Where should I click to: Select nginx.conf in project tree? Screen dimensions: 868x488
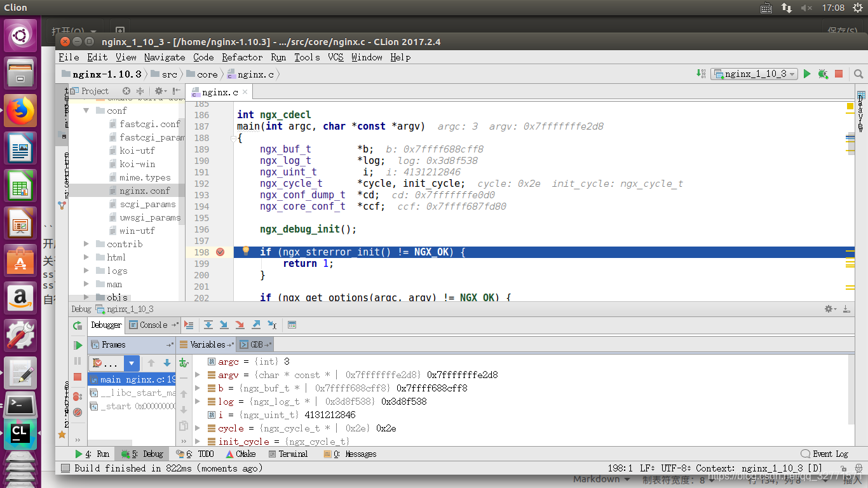[144, 191]
